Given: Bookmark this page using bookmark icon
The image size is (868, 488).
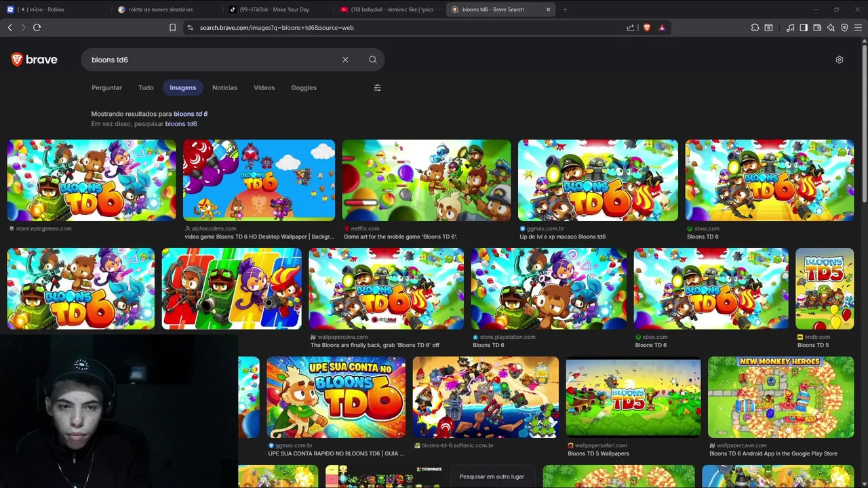Looking at the screenshot, I should [172, 28].
